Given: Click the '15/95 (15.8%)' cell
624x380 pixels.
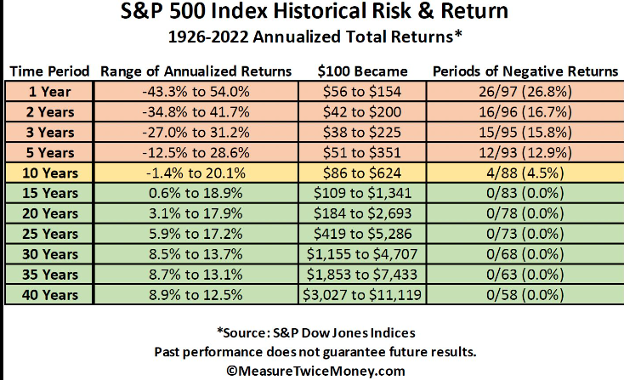Looking at the screenshot, I should click(525, 132).
